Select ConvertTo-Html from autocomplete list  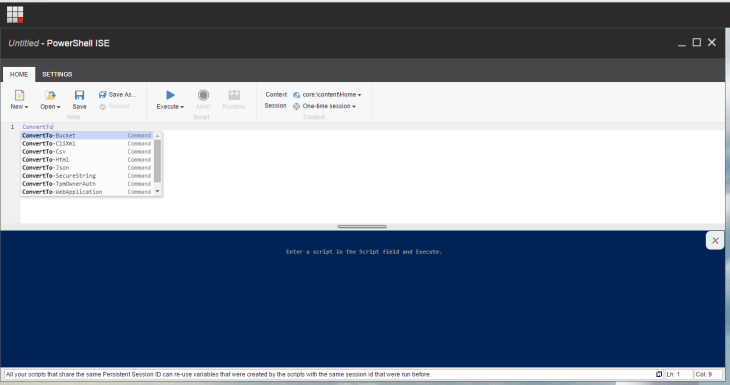[87, 160]
